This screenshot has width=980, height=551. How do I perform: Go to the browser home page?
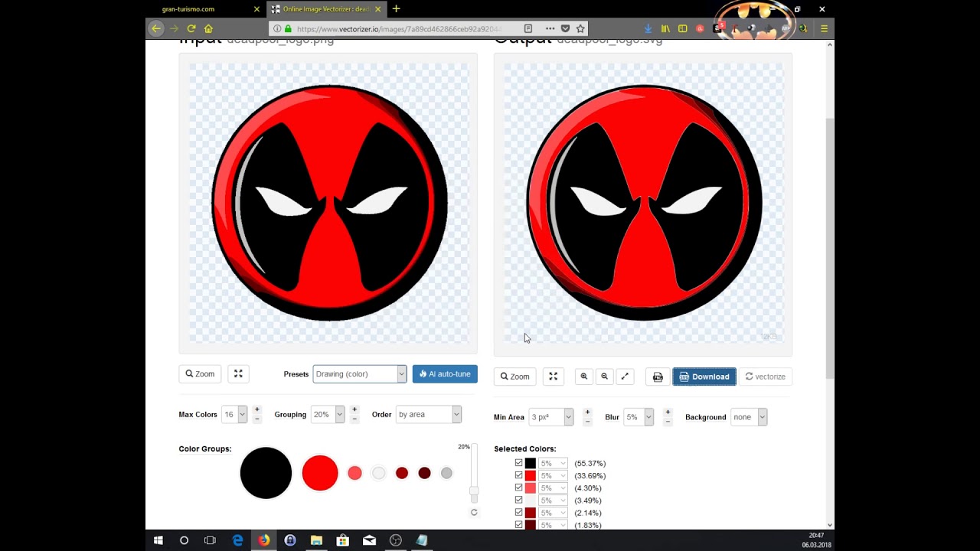[x=208, y=28]
